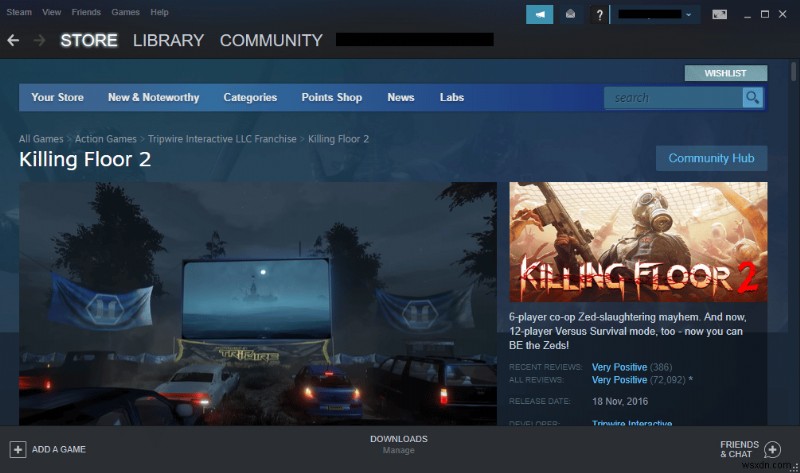
Task: Open the New & Noteworthy menu
Action: coord(154,97)
